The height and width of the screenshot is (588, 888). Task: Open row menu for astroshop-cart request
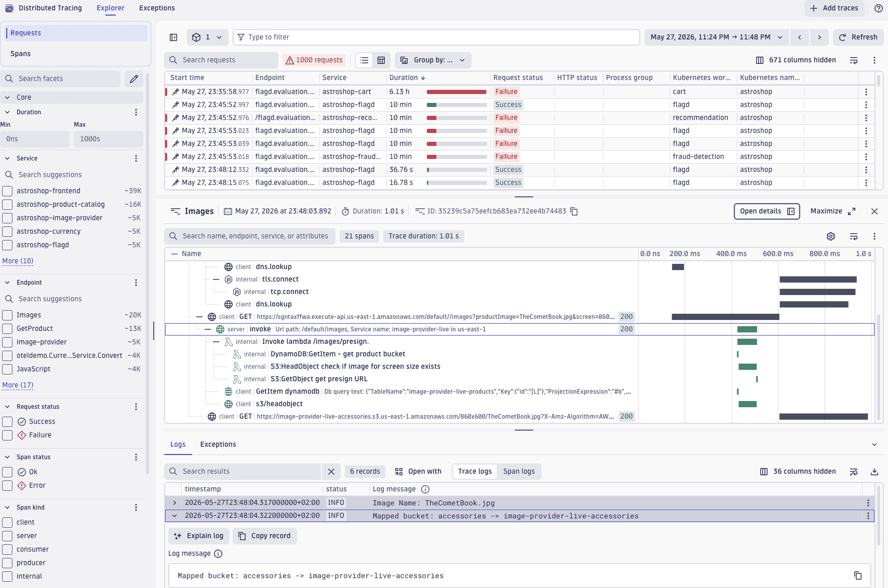pyautogui.click(x=866, y=92)
